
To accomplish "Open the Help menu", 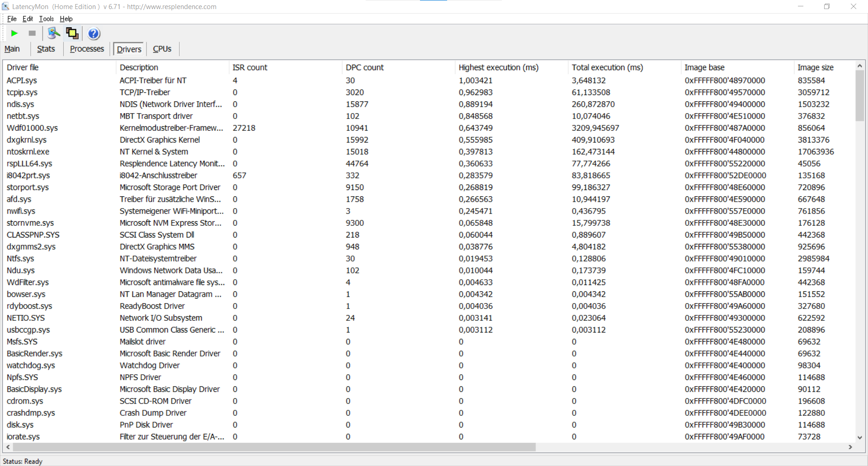I will pyautogui.click(x=66, y=19).
